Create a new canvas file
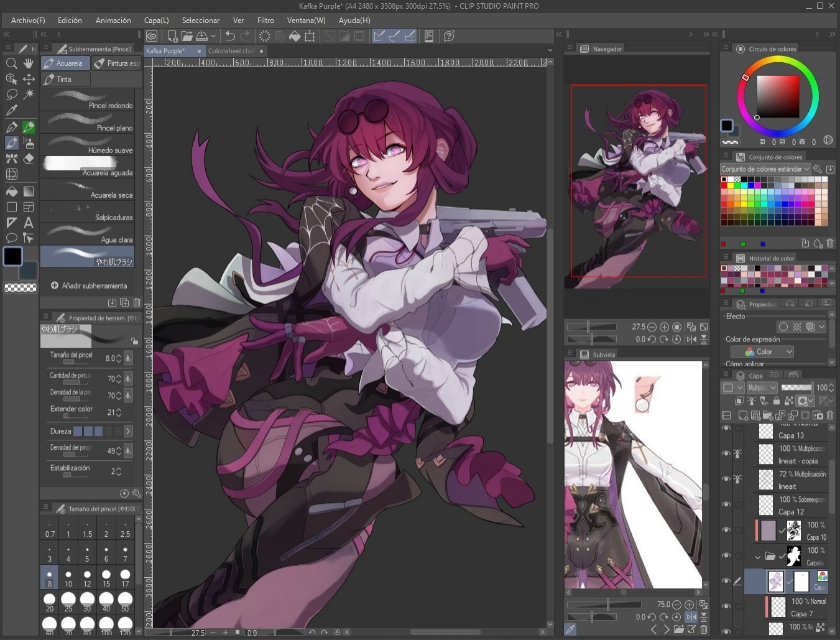Viewport: 840px width, 640px height. [172, 36]
